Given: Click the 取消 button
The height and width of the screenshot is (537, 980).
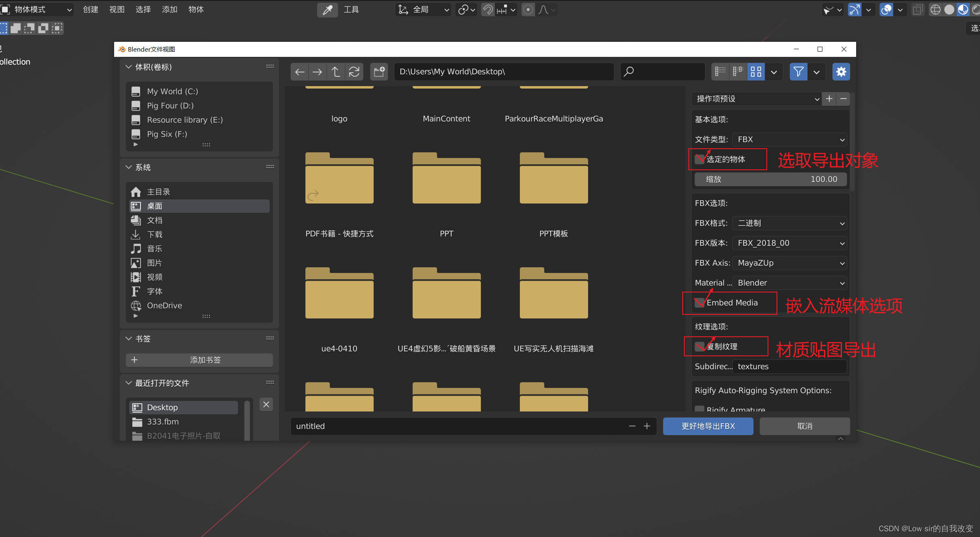Looking at the screenshot, I should 805,426.
